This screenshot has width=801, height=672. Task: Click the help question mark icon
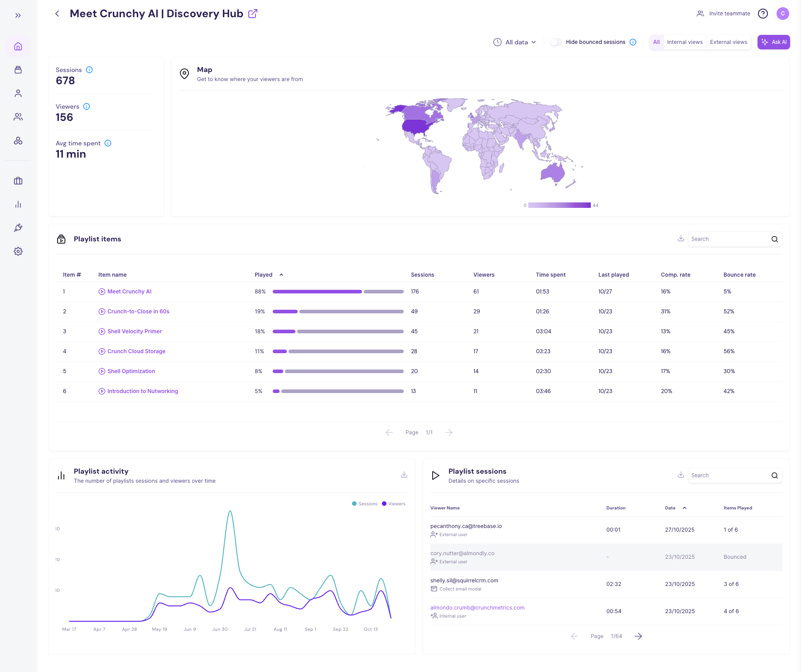pos(763,14)
